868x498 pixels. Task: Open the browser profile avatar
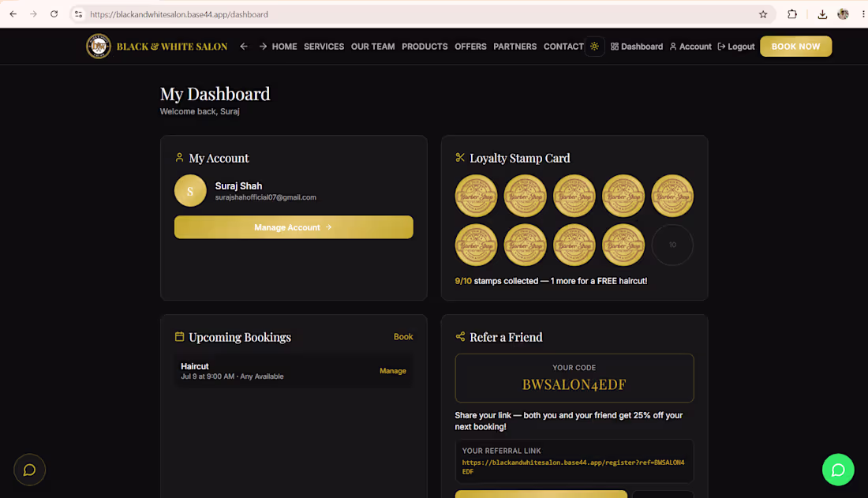point(843,14)
